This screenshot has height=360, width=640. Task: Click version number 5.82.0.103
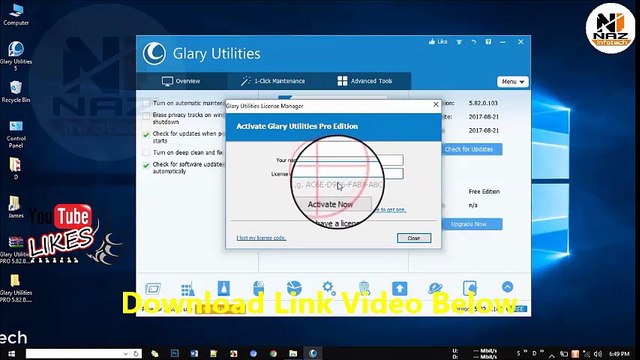point(483,103)
